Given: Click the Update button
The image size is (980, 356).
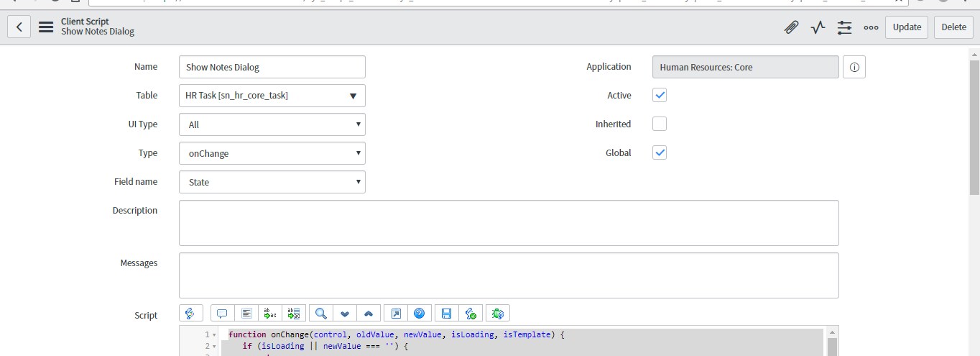Looking at the screenshot, I should [x=906, y=27].
